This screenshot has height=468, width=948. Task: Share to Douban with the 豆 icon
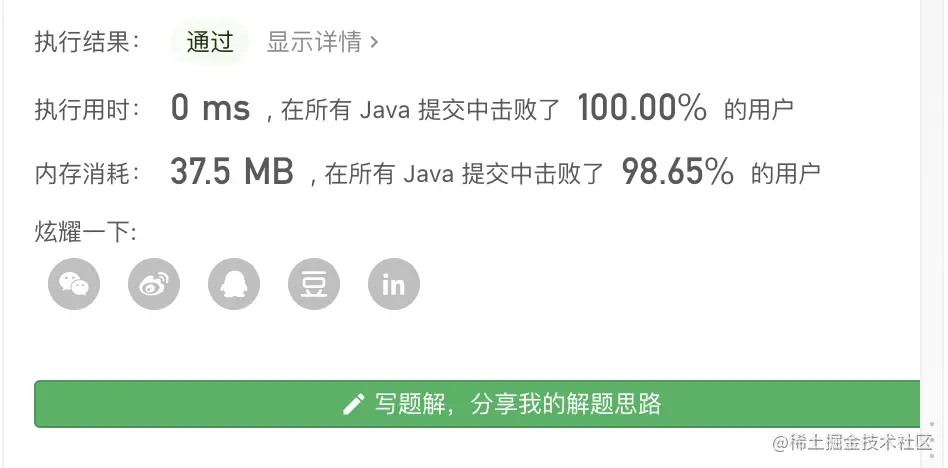click(x=314, y=284)
